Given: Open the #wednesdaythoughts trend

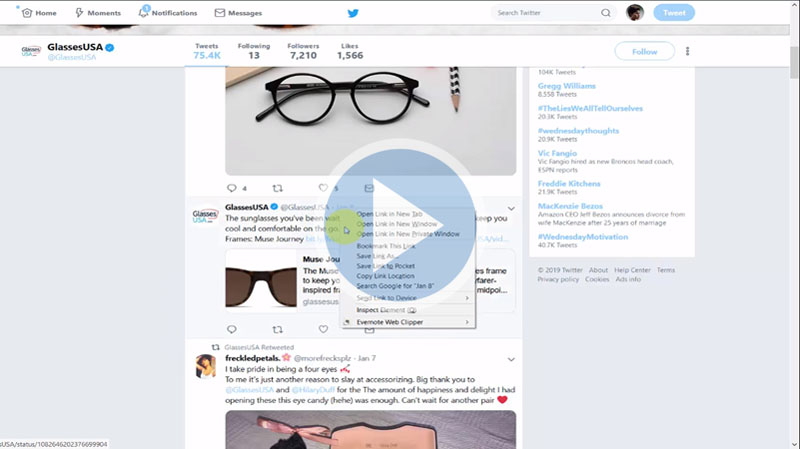Looking at the screenshot, I should (579, 129).
